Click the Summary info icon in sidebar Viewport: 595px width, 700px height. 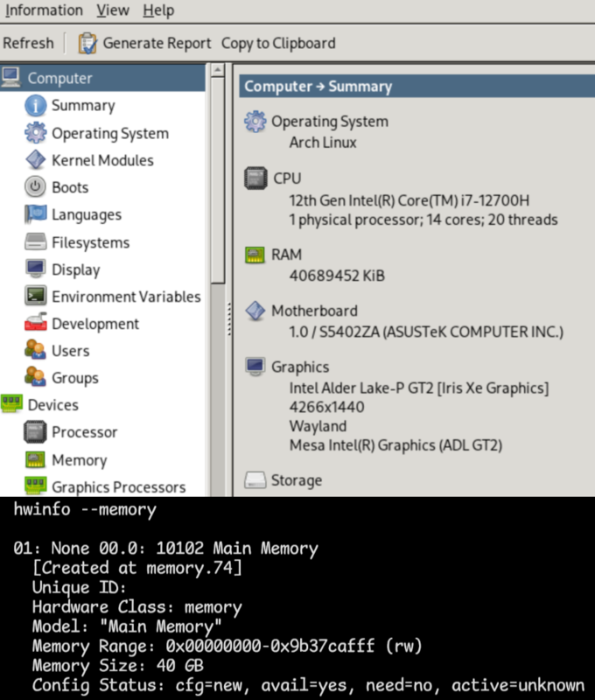click(x=35, y=106)
